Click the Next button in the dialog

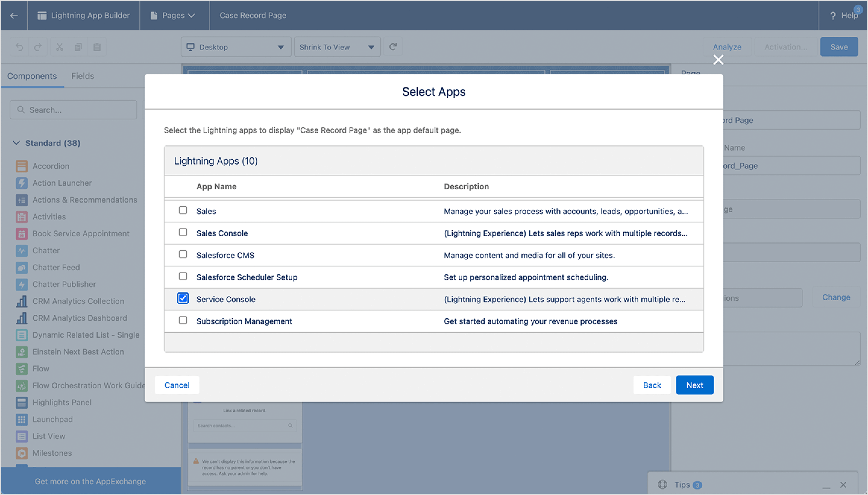(x=694, y=385)
